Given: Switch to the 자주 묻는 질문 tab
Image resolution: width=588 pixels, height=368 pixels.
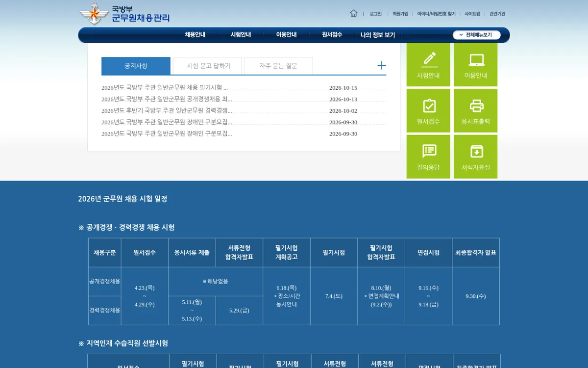Looking at the screenshot, I should pos(278,66).
